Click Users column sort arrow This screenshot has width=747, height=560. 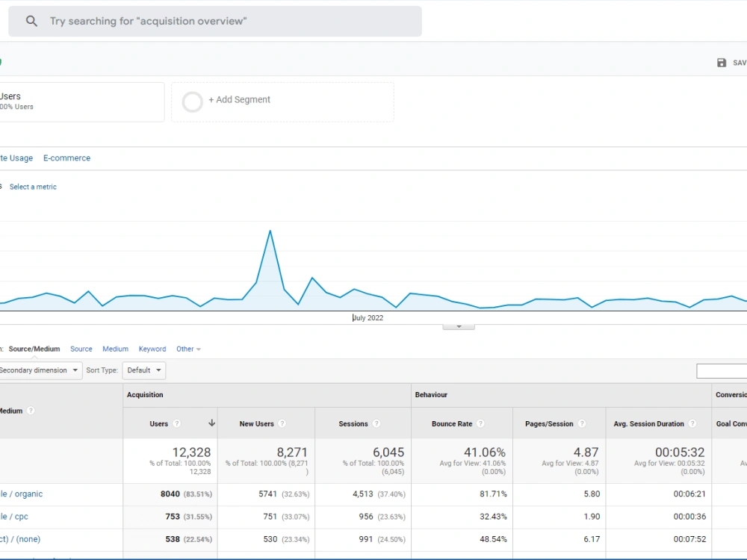(211, 423)
